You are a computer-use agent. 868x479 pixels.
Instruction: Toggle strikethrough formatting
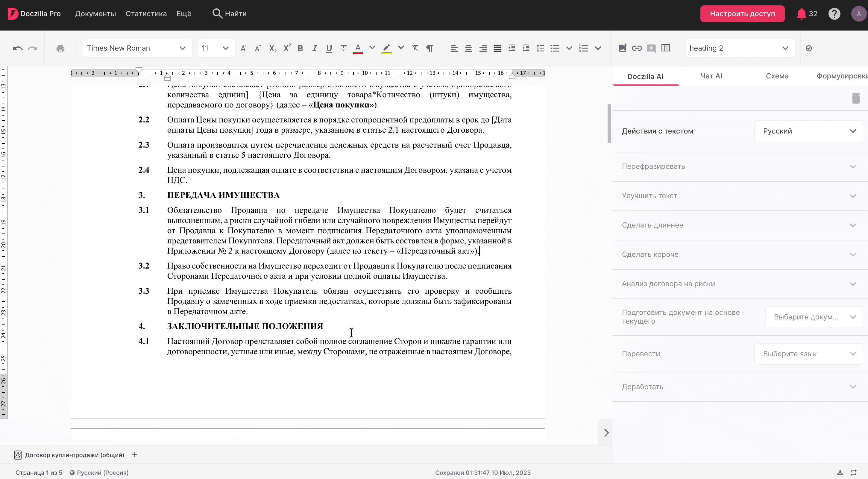(x=343, y=48)
